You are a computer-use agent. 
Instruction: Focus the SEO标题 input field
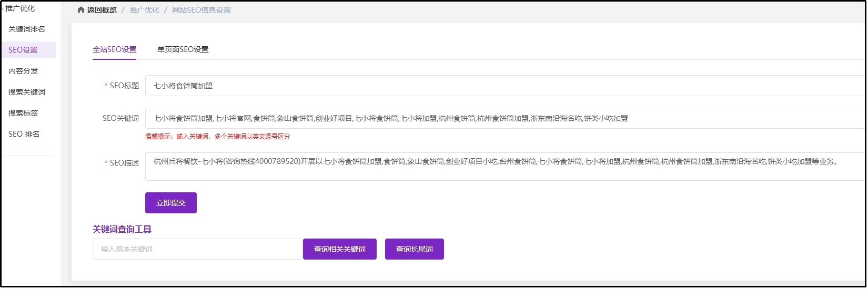point(505,86)
